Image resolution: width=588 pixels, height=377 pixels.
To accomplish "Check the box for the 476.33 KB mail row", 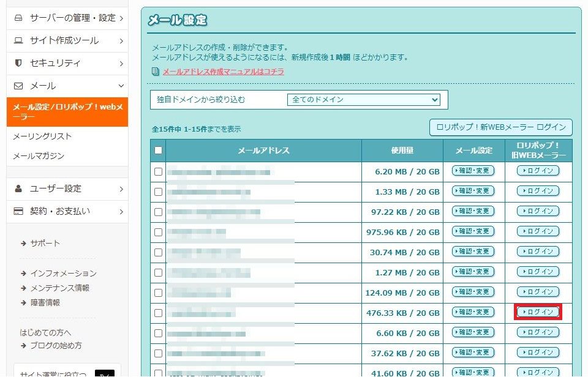I will [159, 313].
